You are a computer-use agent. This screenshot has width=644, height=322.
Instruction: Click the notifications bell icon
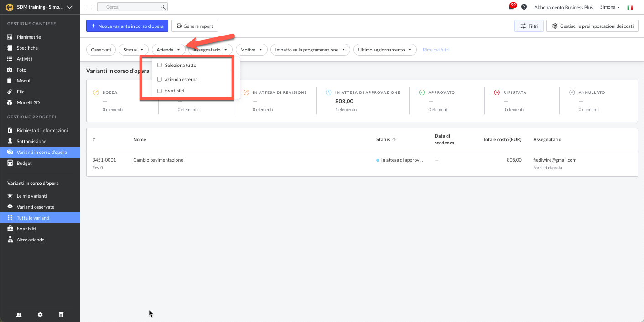coord(511,7)
